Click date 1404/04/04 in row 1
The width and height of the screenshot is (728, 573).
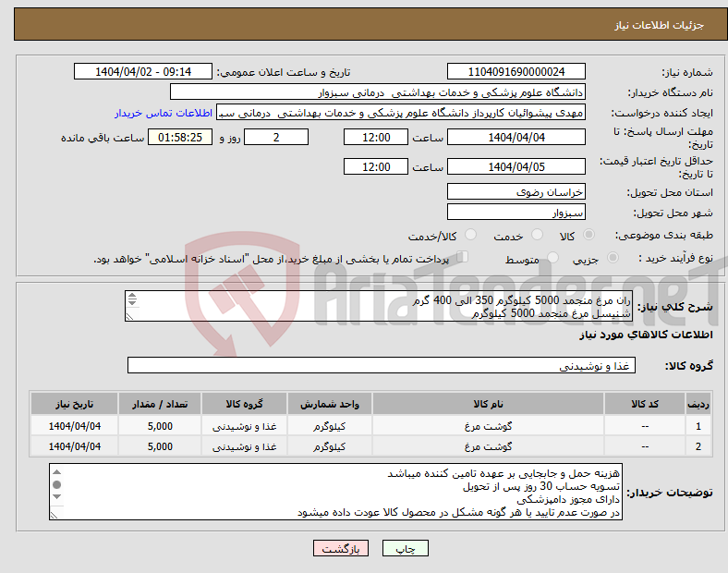[x=74, y=426]
